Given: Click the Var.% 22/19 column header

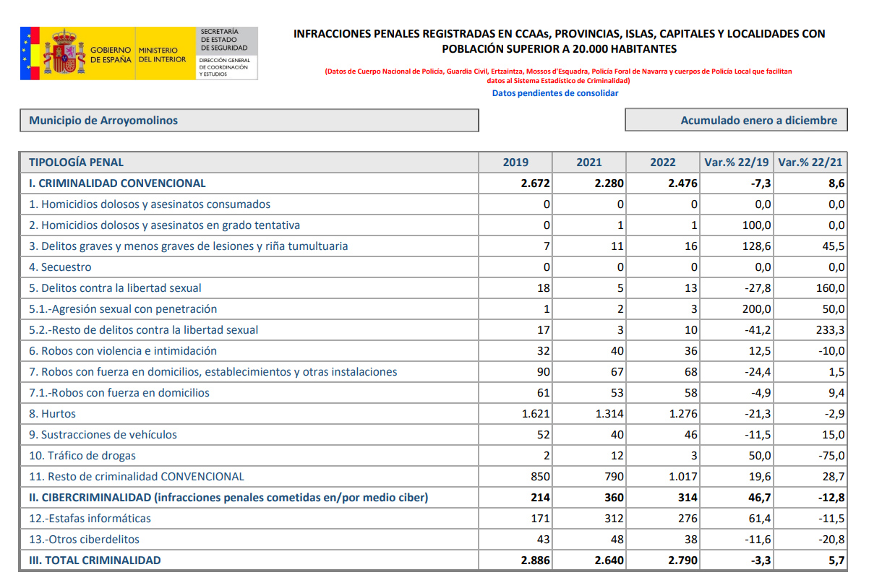Looking at the screenshot, I should (x=737, y=163).
